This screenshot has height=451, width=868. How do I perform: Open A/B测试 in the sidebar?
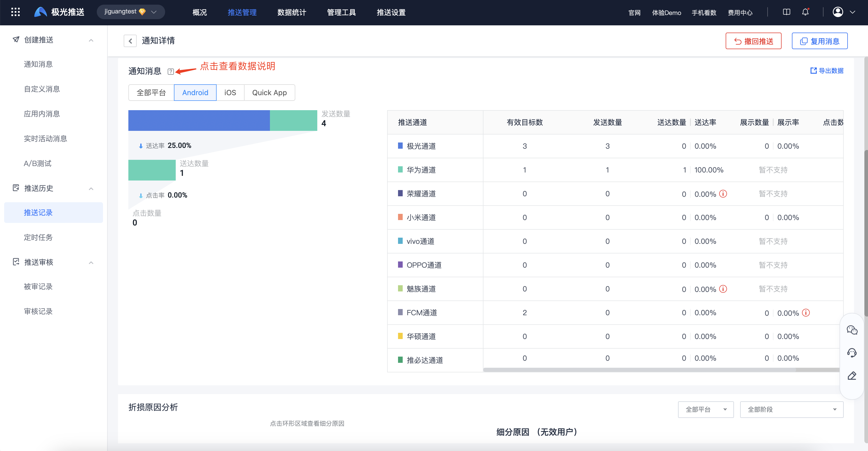tap(38, 163)
